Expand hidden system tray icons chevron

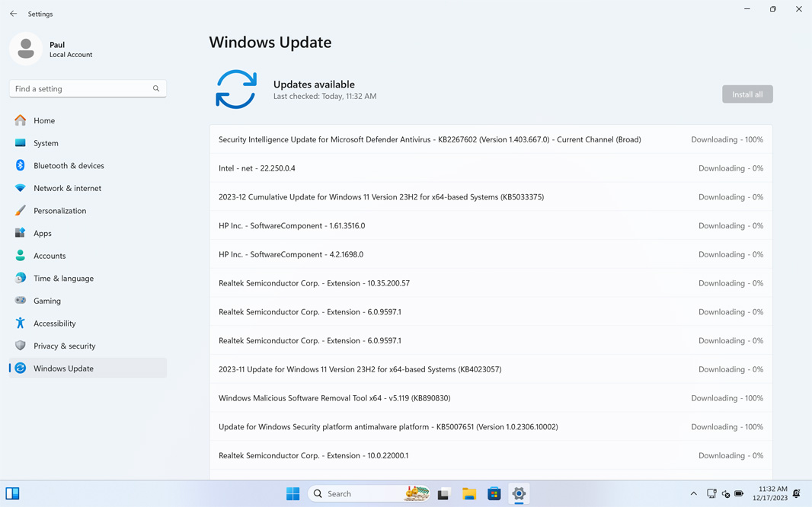[x=693, y=493]
